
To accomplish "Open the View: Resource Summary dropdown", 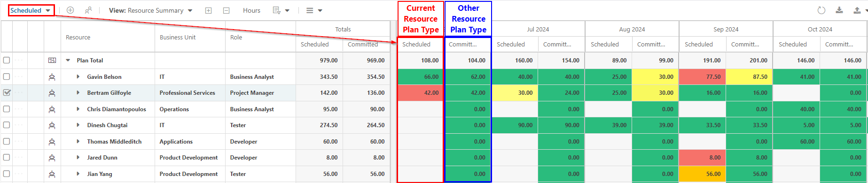I will 150,10.
